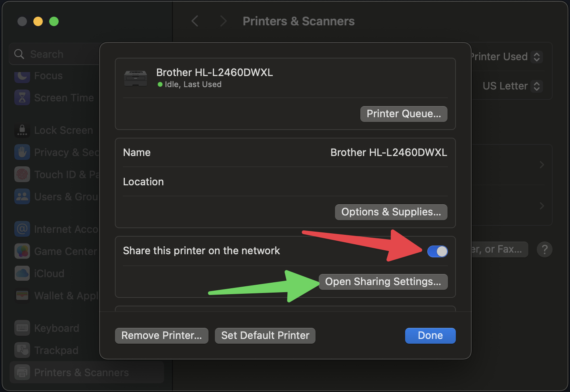
Task: Click the Printer Queue button
Action: coord(404,114)
